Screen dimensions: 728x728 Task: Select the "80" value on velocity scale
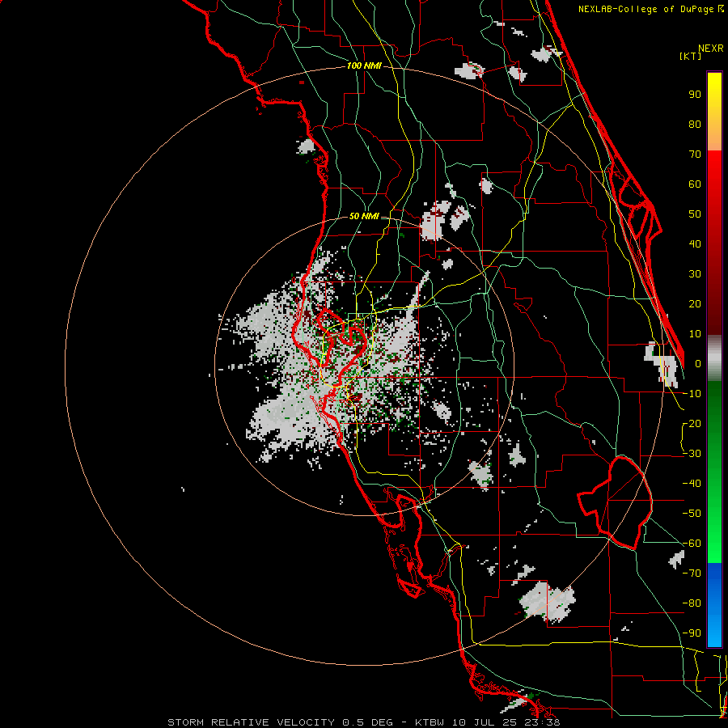coord(695,124)
